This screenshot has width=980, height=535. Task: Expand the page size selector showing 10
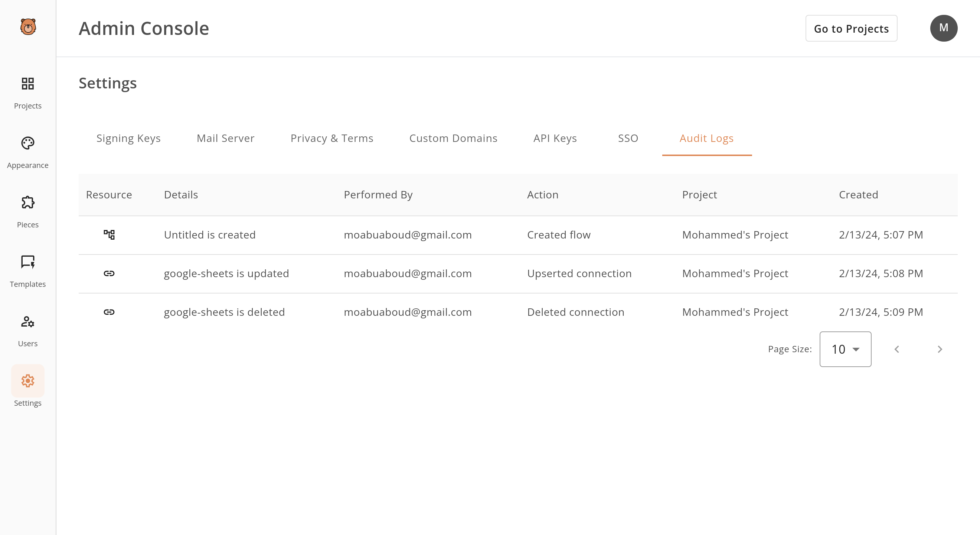point(845,349)
